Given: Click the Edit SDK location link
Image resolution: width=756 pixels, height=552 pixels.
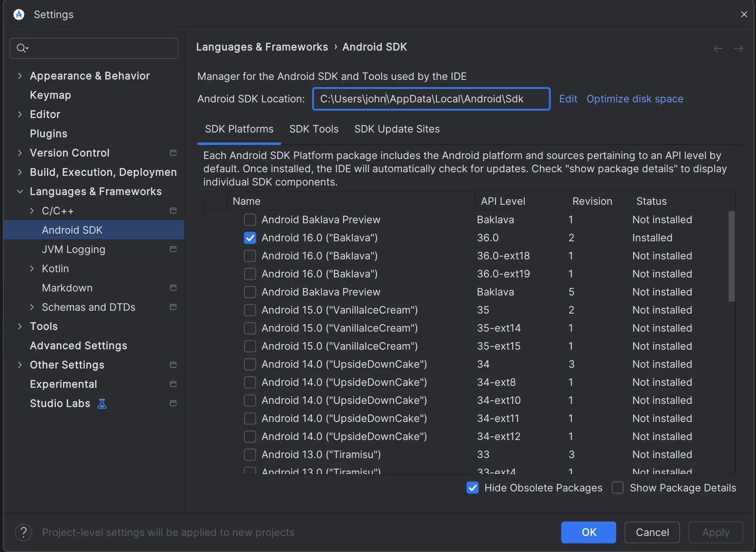Looking at the screenshot, I should [568, 99].
